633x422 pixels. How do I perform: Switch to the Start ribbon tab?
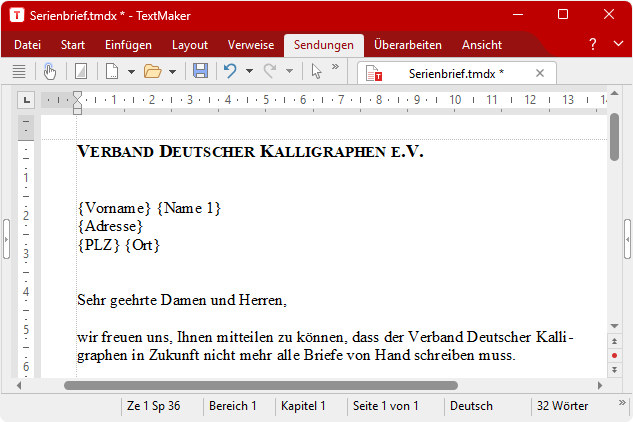click(x=73, y=44)
